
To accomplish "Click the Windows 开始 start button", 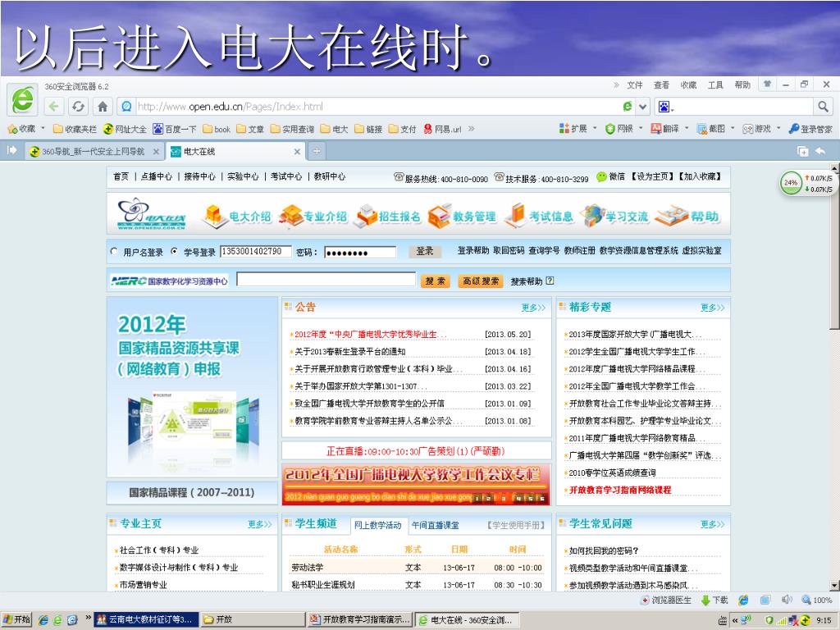I will point(16,619).
